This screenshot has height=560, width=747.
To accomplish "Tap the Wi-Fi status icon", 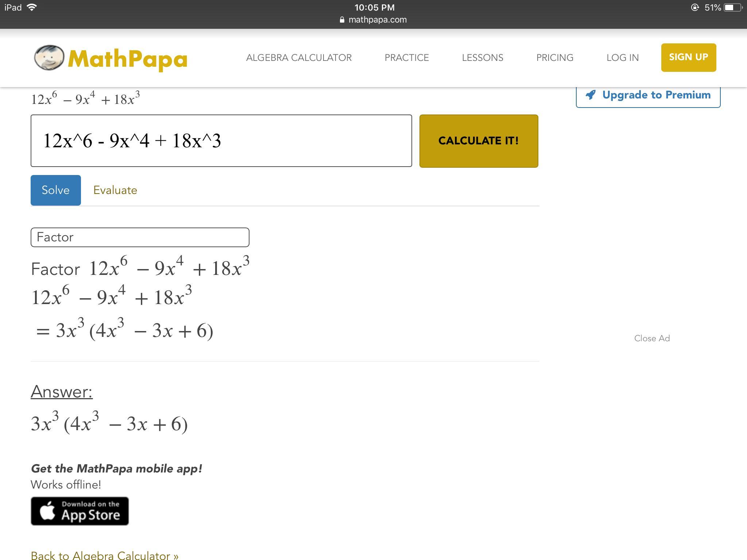I will pyautogui.click(x=32, y=7).
